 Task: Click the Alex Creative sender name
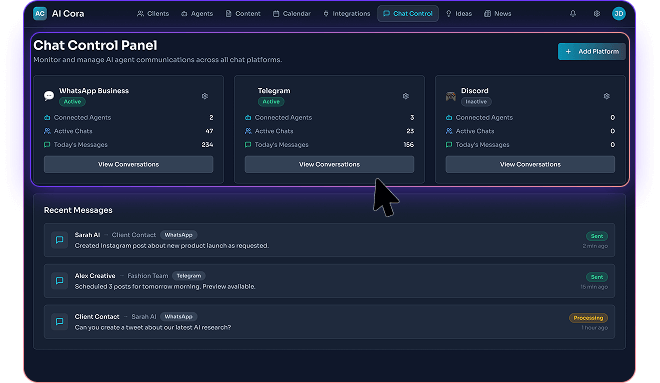pyautogui.click(x=95, y=276)
